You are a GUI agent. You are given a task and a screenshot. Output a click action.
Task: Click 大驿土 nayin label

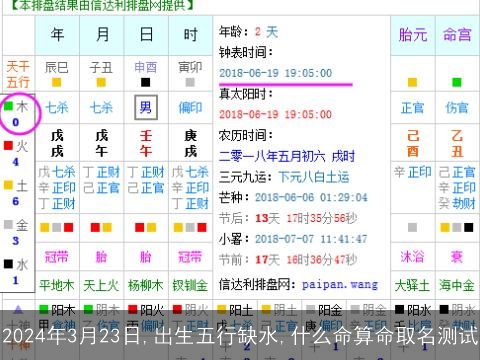412,285
